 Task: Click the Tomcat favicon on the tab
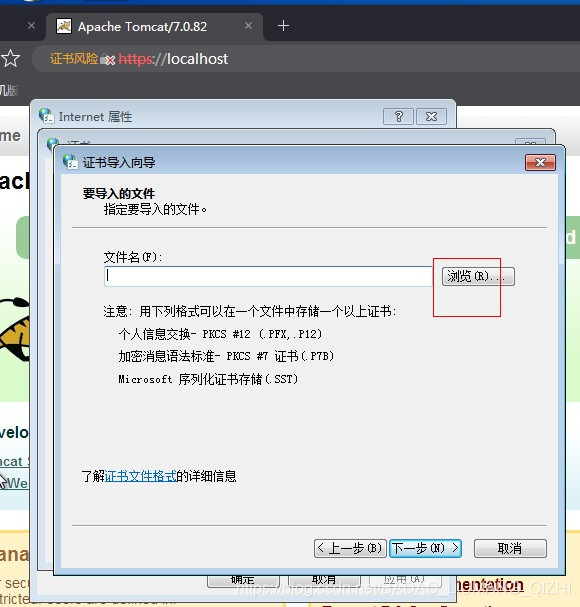point(64,26)
